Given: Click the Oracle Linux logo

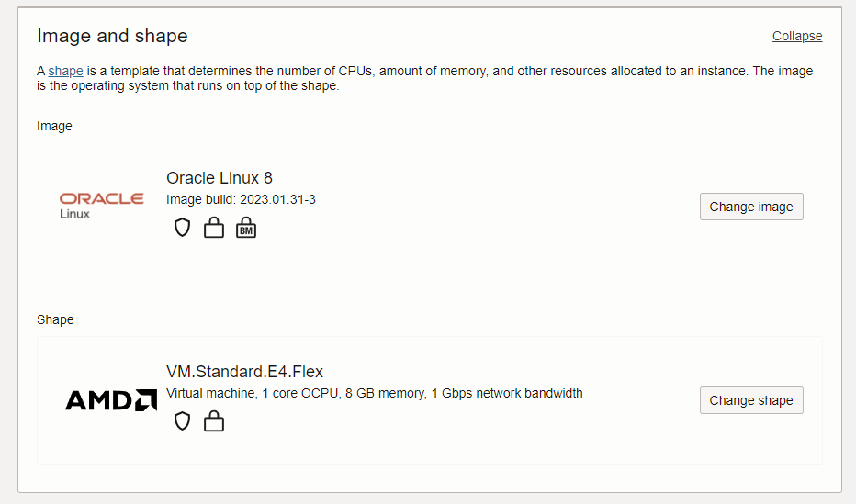Looking at the screenshot, I should coord(102,206).
